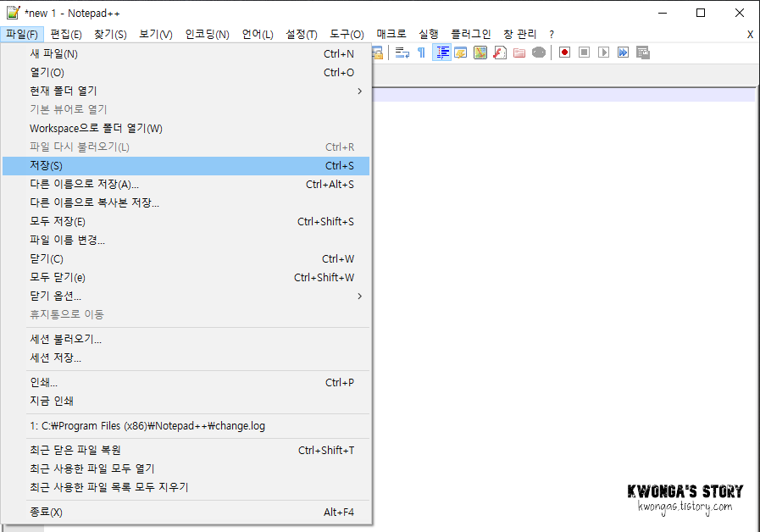Run the macro multiple times using the double-arrow icon
Screen dimensions: 760x532
[x=624, y=52]
